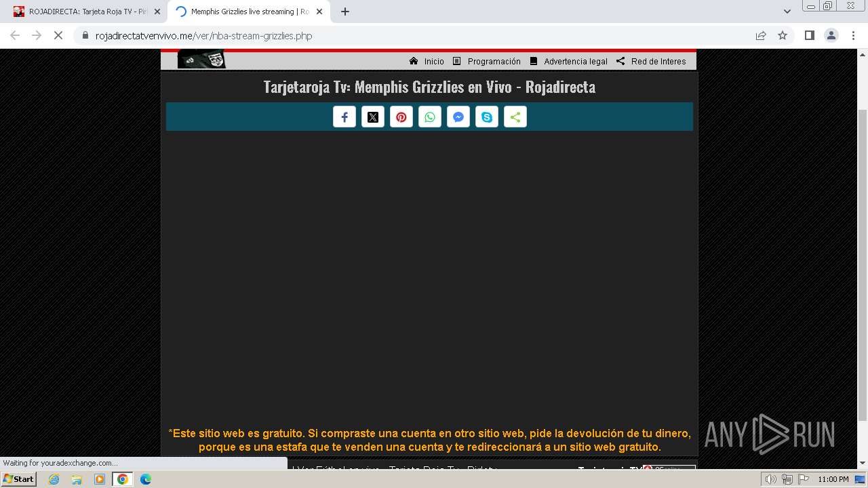Open Chrome's three-dot menu
868x488 pixels.
(x=853, y=35)
